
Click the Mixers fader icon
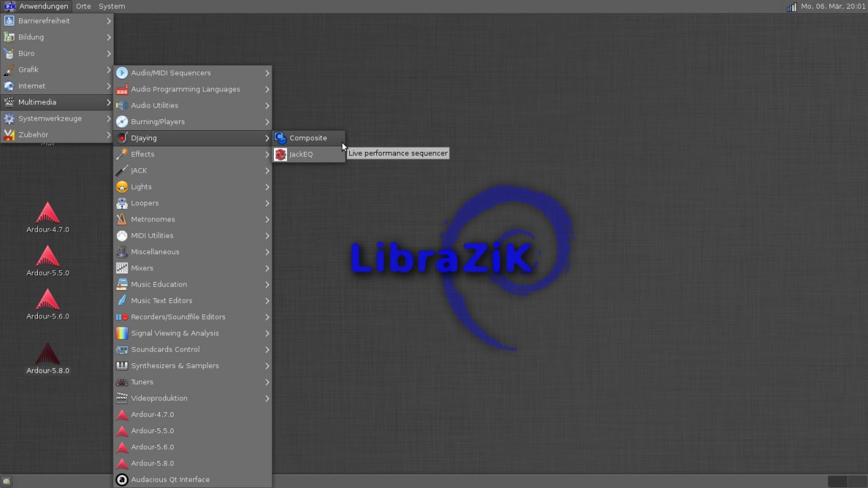pyautogui.click(x=122, y=268)
